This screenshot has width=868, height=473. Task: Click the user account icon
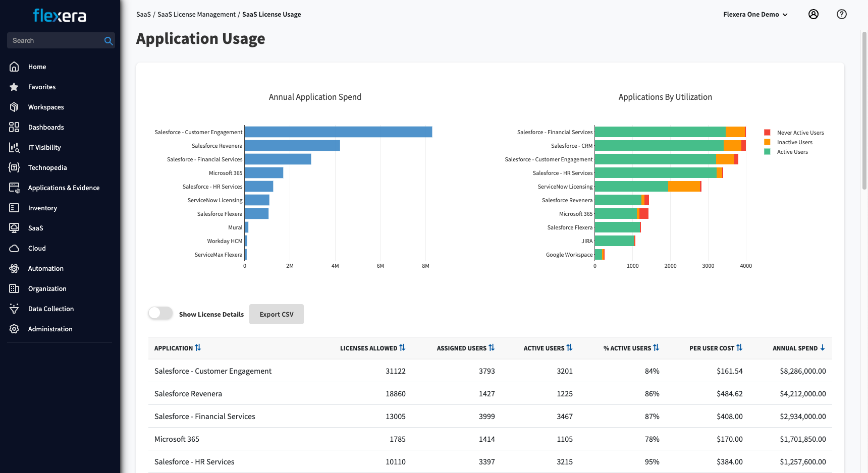813,14
